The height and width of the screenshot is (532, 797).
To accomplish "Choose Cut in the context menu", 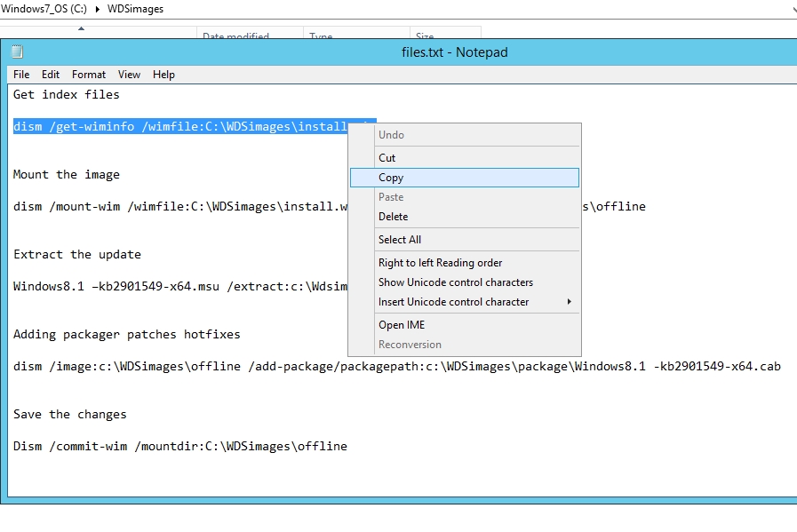I will point(465,157).
